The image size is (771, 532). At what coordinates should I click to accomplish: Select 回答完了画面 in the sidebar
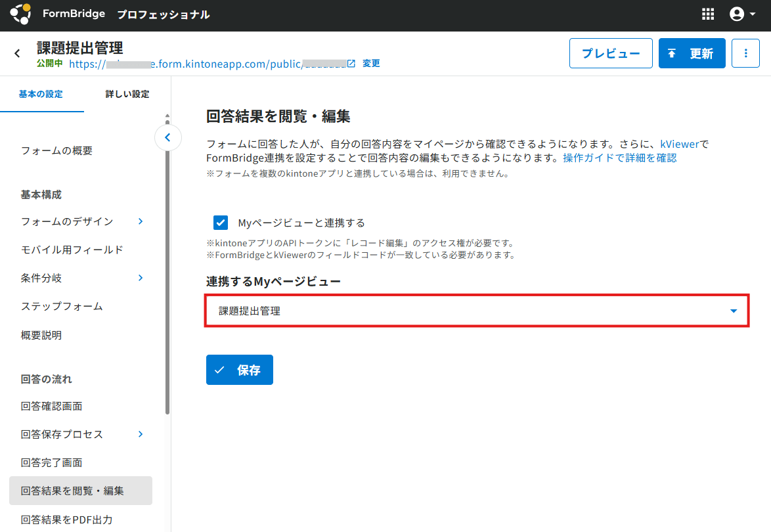tap(51, 462)
